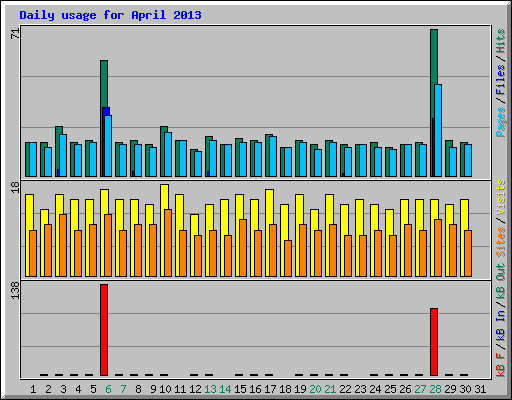
Task: Click the 'Files' legend label
Action: point(500,80)
